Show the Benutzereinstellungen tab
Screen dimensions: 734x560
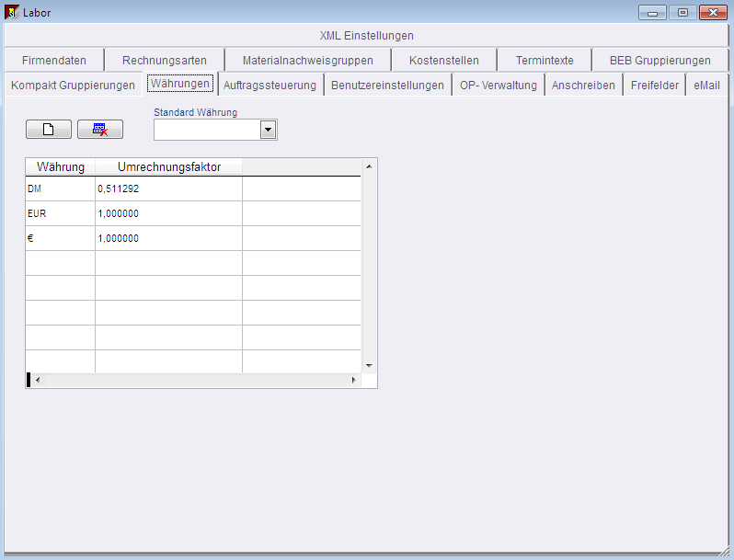[x=387, y=86]
